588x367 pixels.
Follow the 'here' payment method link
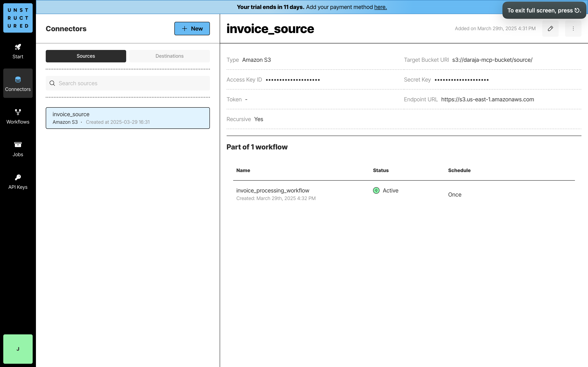[x=380, y=7]
